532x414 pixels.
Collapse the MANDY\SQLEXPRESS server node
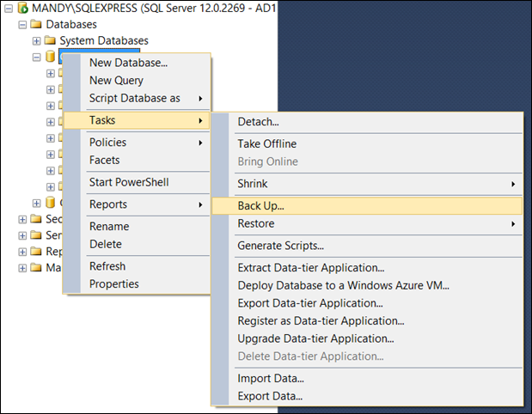[9, 9]
